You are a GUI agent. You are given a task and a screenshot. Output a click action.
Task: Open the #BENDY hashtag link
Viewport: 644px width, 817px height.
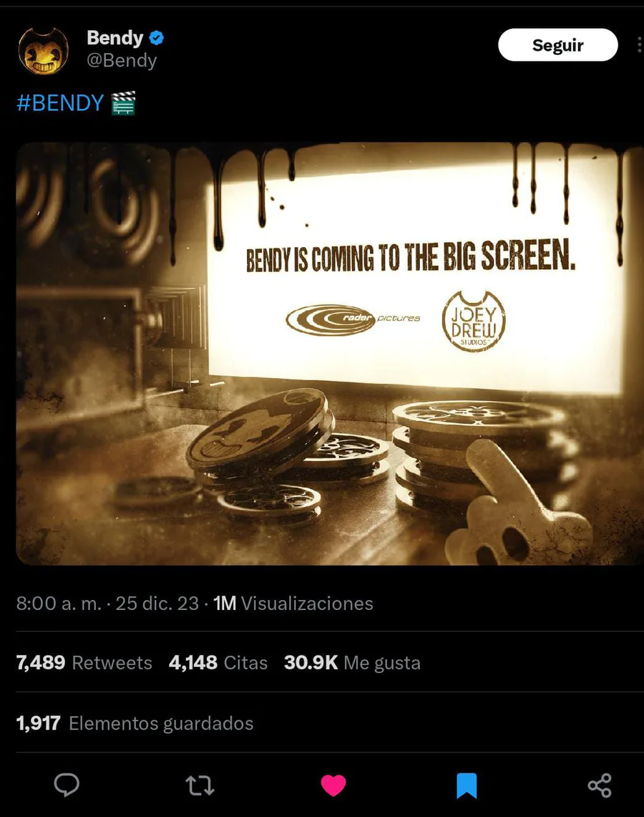click(x=60, y=103)
